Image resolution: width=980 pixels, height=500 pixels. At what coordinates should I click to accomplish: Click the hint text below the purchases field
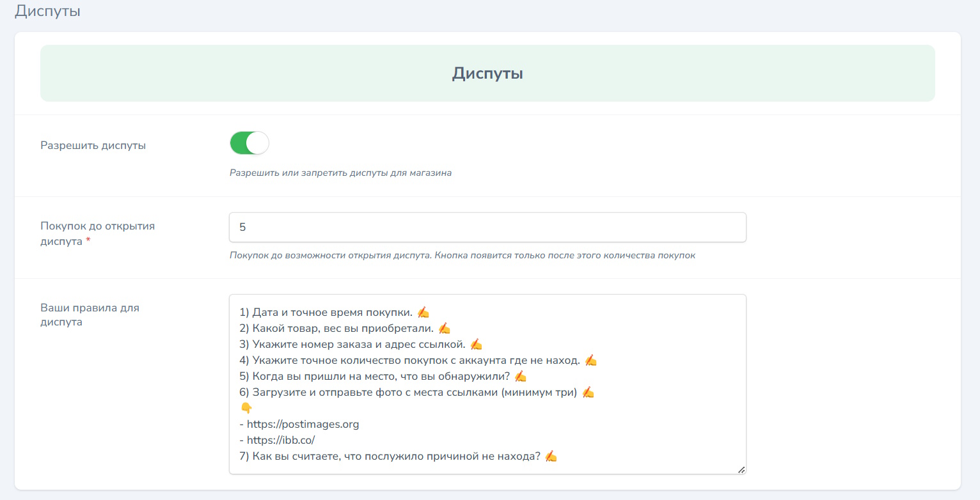tap(462, 256)
